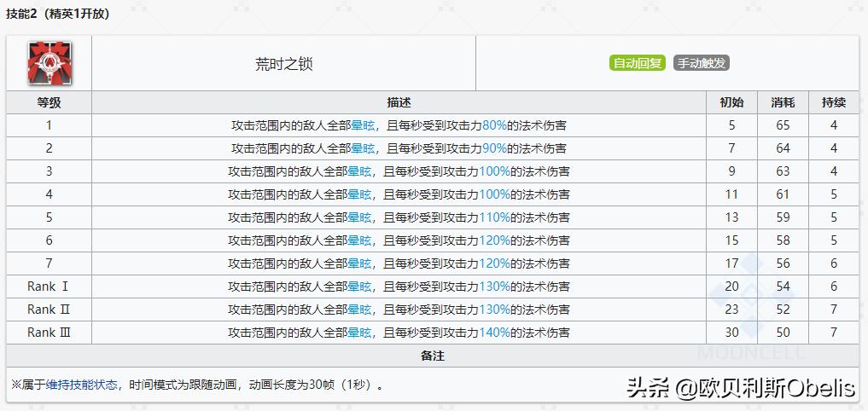
Task: Click the cost value 58 in level 6 row
Action: point(783,240)
